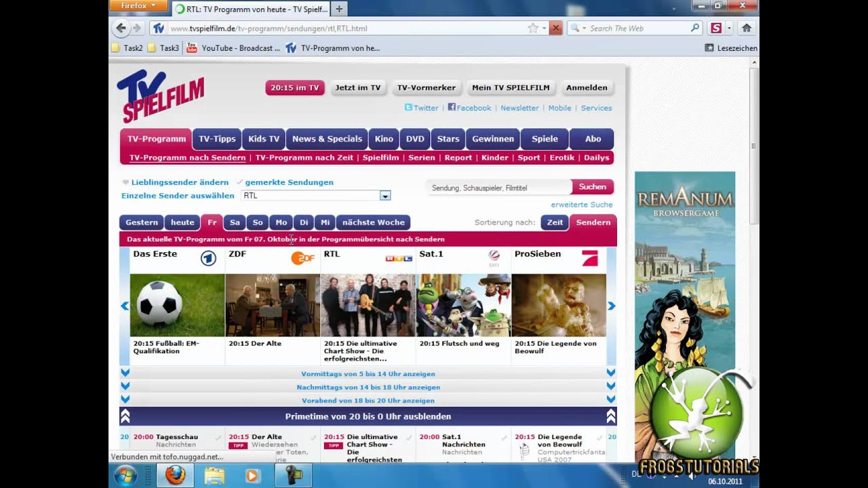The width and height of the screenshot is (868, 488).
Task: Click Firefox icon in taskbar
Action: pos(175,475)
